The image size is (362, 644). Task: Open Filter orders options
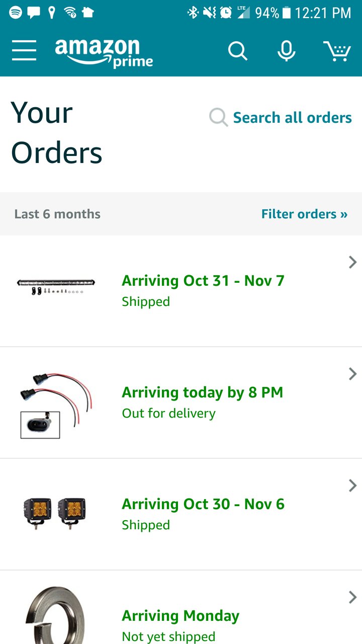pos(304,214)
